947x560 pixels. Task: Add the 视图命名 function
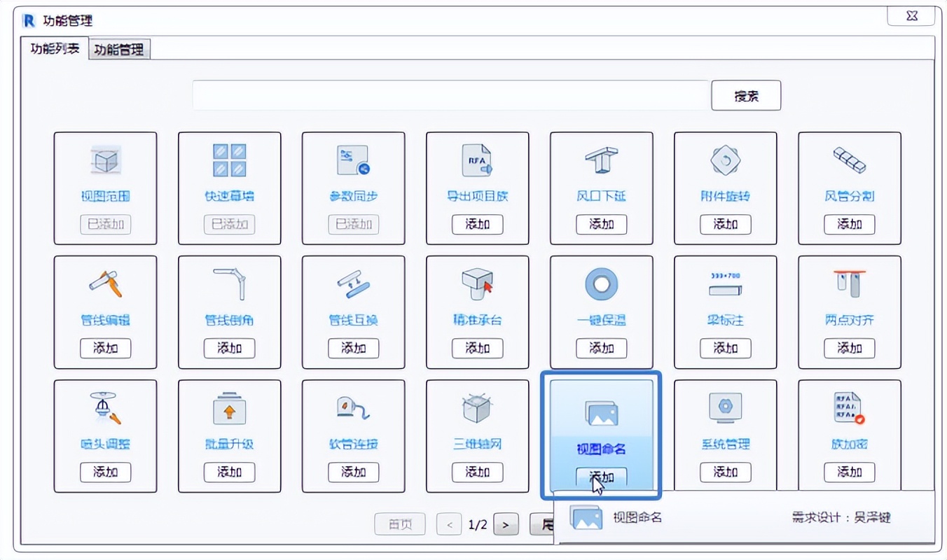point(602,476)
